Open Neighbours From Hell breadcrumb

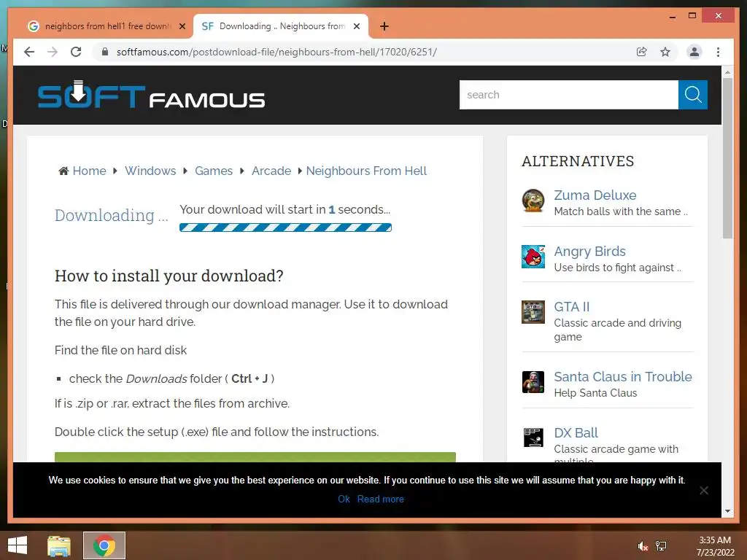click(x=366, y=171)
